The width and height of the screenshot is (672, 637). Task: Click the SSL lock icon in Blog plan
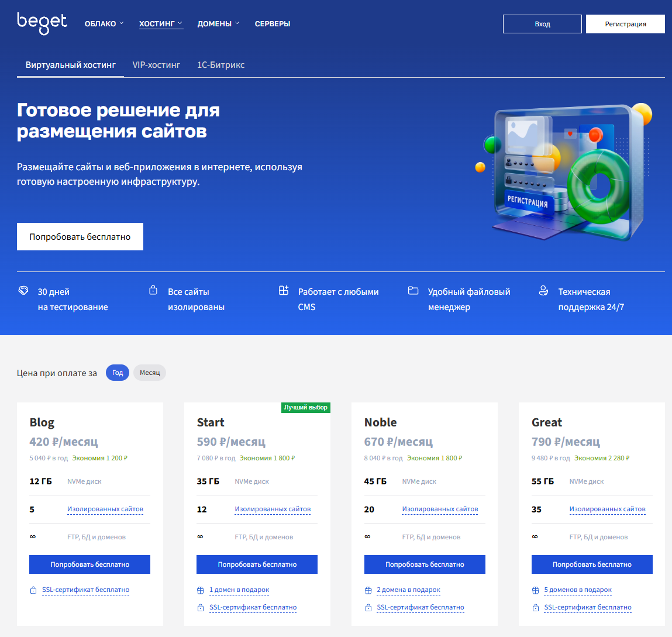(33, 590)
